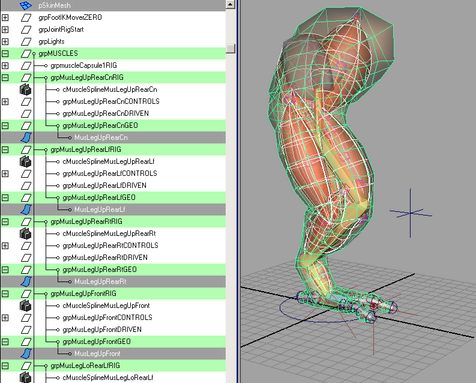The image size is (476, 383).
Task: Collapse grpMusLegUpFrontGEO node
Action: point(5,341)
